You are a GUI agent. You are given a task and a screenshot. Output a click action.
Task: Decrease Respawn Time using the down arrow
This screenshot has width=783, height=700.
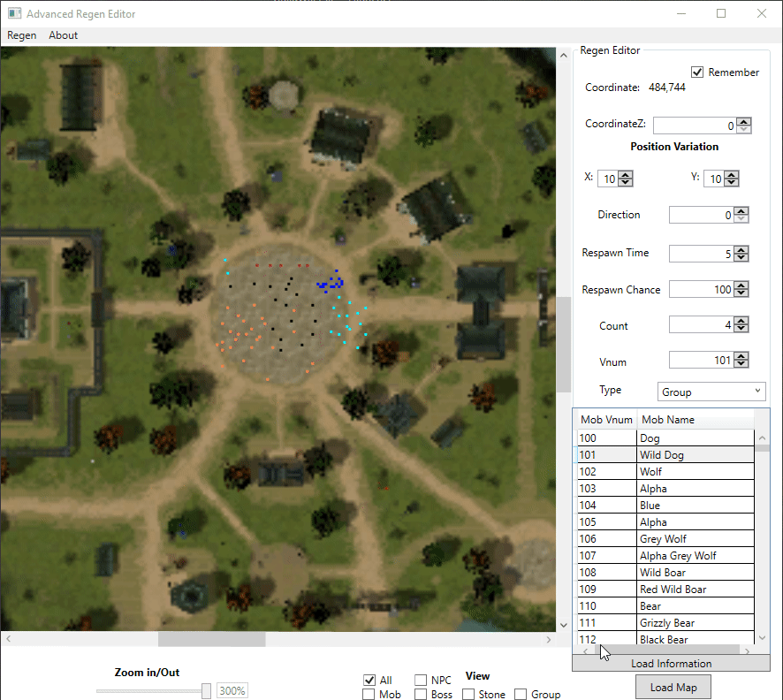(742, 257)
